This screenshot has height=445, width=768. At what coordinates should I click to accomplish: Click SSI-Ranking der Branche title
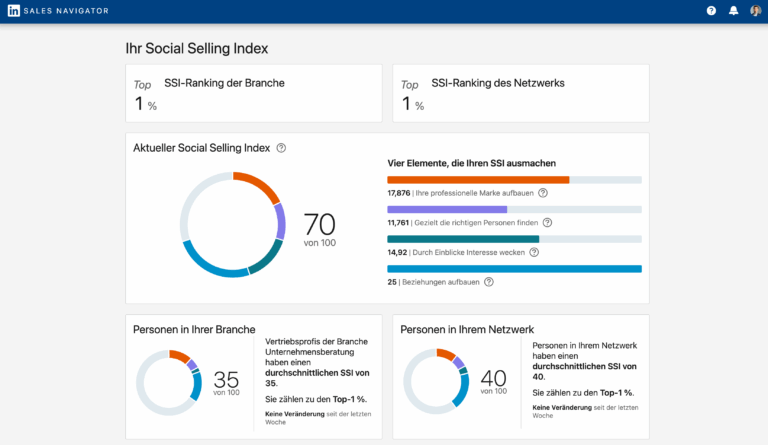pyautogui.click(x=224, y=83)
